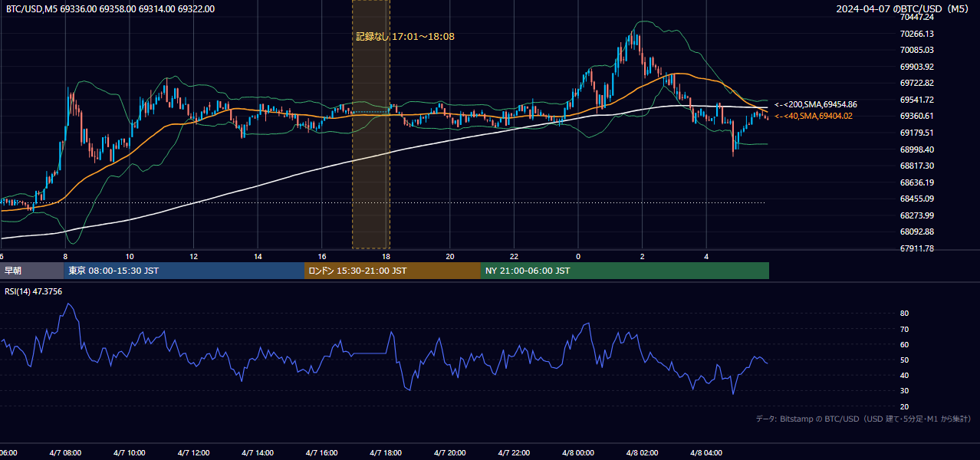Click the '4/8 04:00' date-time axis label
The height and width of the screenshot is (460, 980).
[x=706, y=453]
